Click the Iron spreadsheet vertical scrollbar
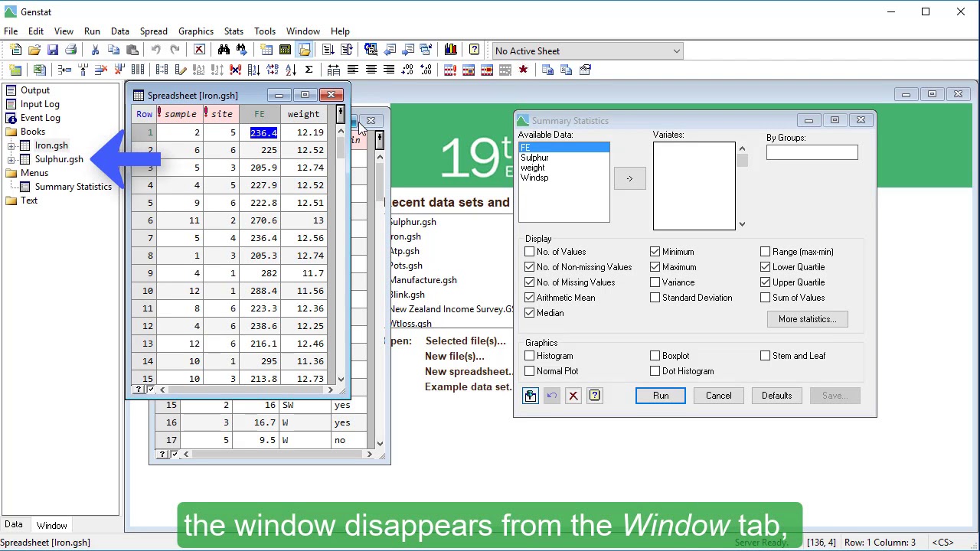 click(x=341, y=255)
